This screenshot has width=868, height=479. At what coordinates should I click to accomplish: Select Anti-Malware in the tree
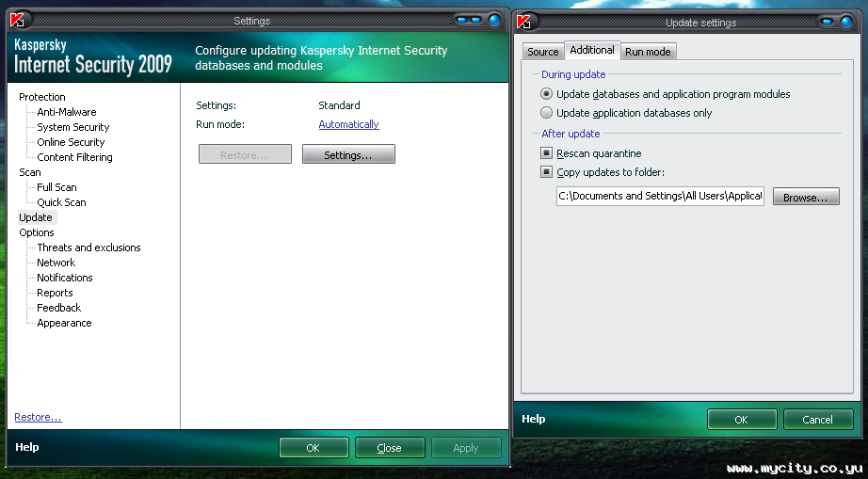click(67, 112)
